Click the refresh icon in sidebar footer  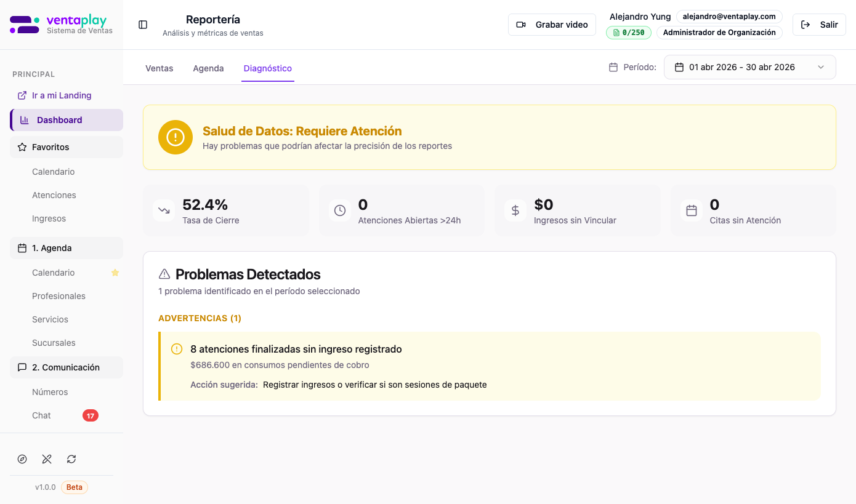coord(71,459)
